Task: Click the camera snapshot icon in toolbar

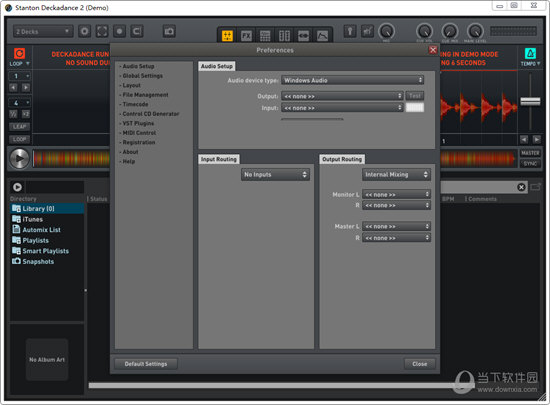Action: [x=169, y=32]
